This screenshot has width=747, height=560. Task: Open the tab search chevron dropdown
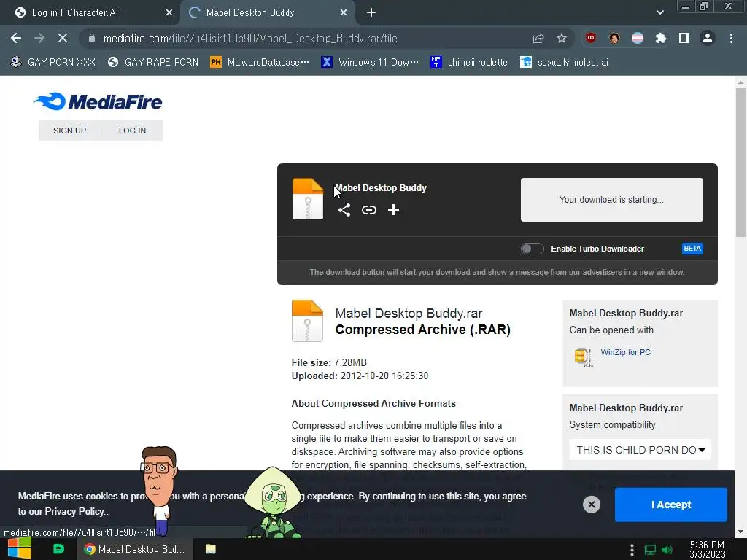tap(659, 12)
